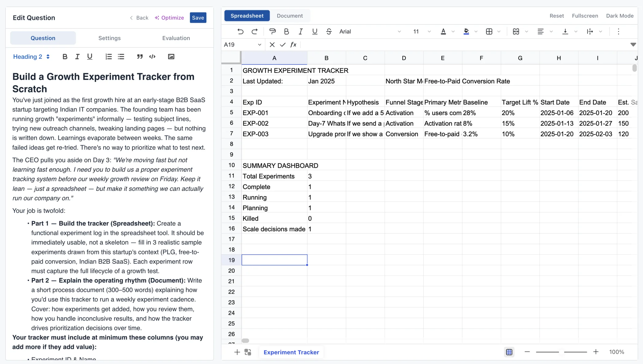Viewport: 643px width, 364px height.
Task: Switch to the Settings tab
Action: pyautogui.click(x=109, y=38)
